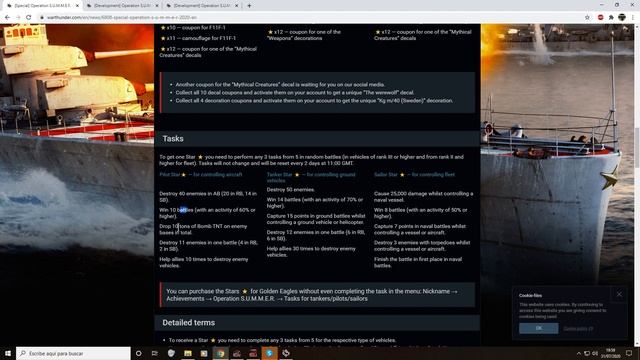Screen dimensions: 640x360
Task: Open the Extensions puzzle icon
Action: [611, 18]
